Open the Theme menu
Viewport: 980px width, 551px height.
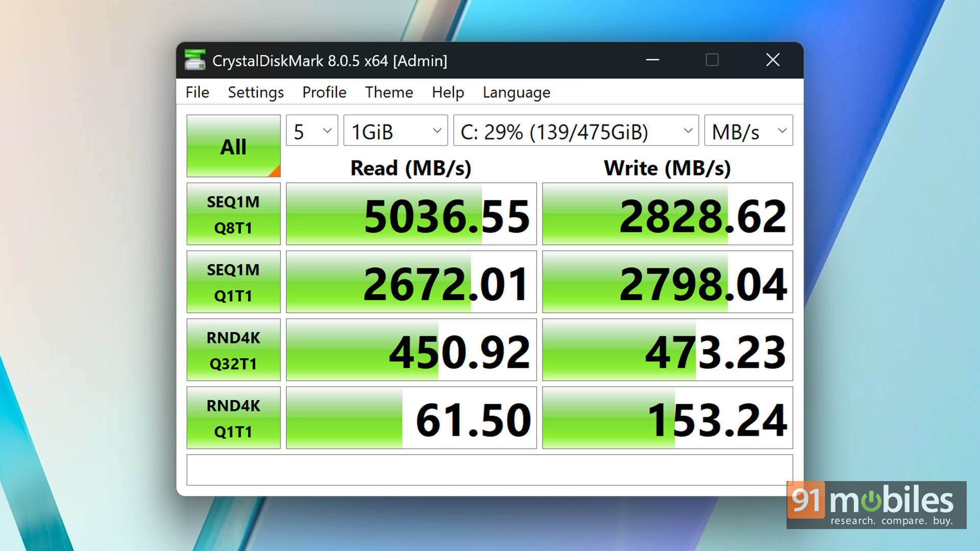389,92
